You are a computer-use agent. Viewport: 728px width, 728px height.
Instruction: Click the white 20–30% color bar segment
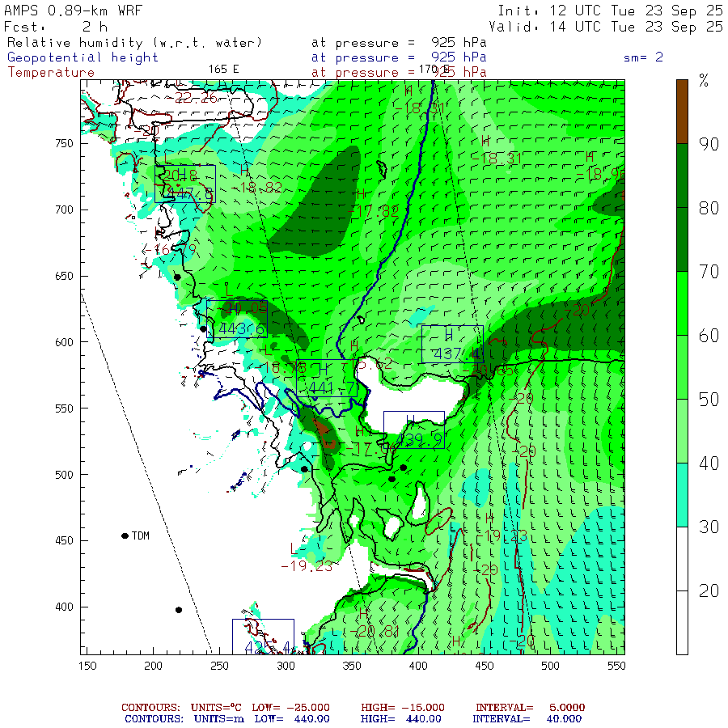tap(682, 559)
